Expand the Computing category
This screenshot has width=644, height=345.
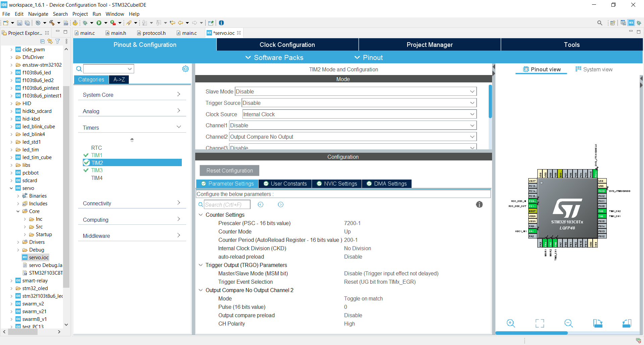(x=132, y=220)
